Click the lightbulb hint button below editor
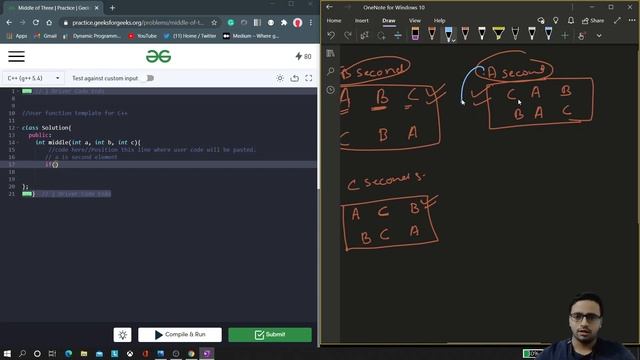The width and height of the screenshot is (640, 360). click(122, 335)
